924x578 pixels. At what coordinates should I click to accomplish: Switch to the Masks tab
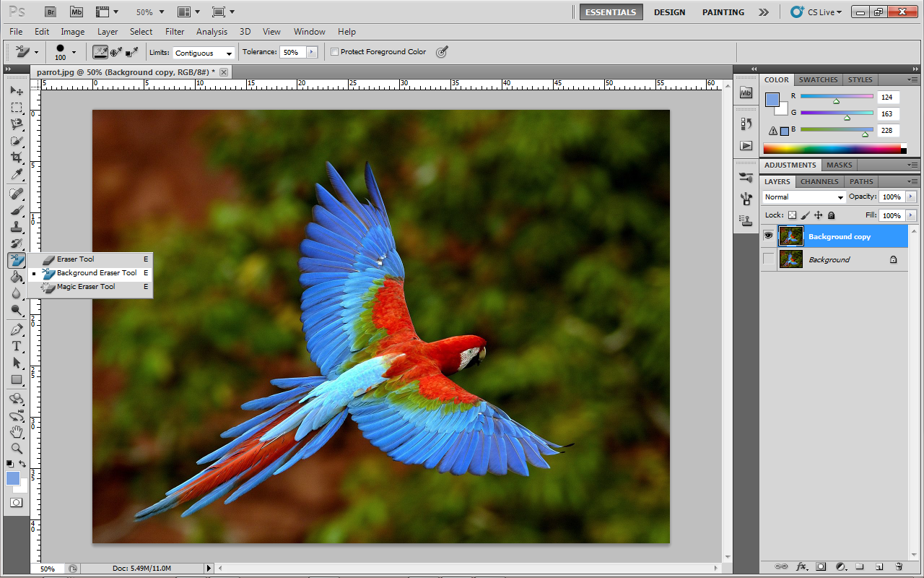pos(840,165)
